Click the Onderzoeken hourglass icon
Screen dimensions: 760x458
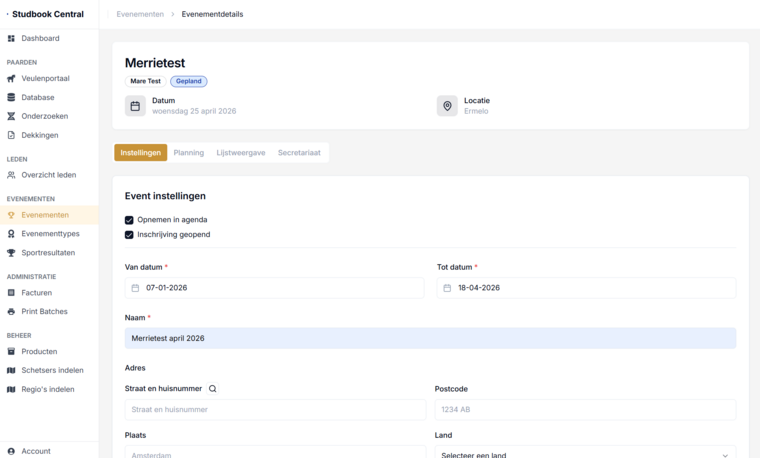(x=11, y=116)
